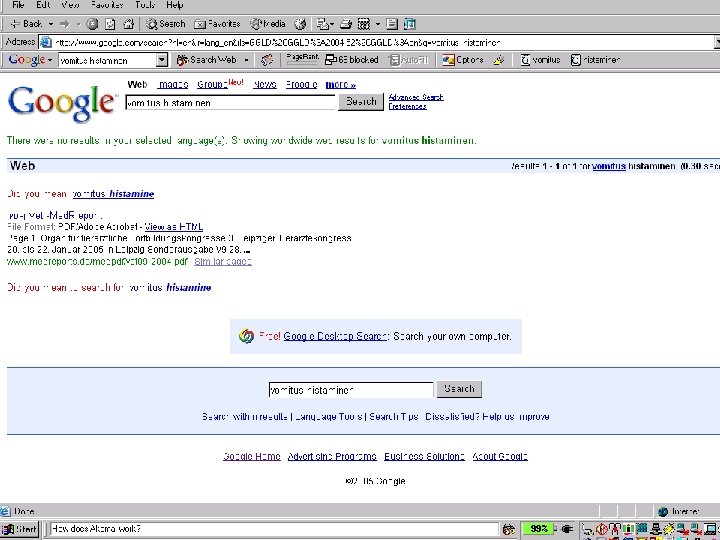
Task: Open the Favorites pane from toolbar
Action: pyautogui.click(x=217, y=24)
